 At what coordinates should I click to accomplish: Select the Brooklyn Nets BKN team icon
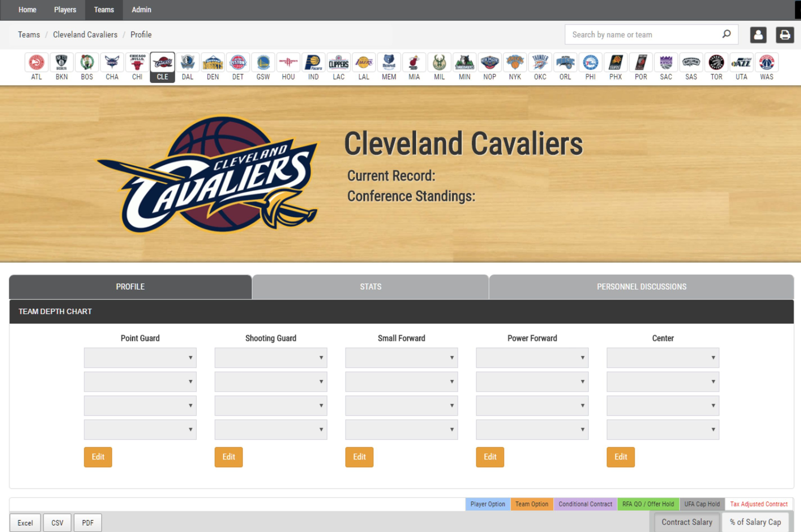62,67
